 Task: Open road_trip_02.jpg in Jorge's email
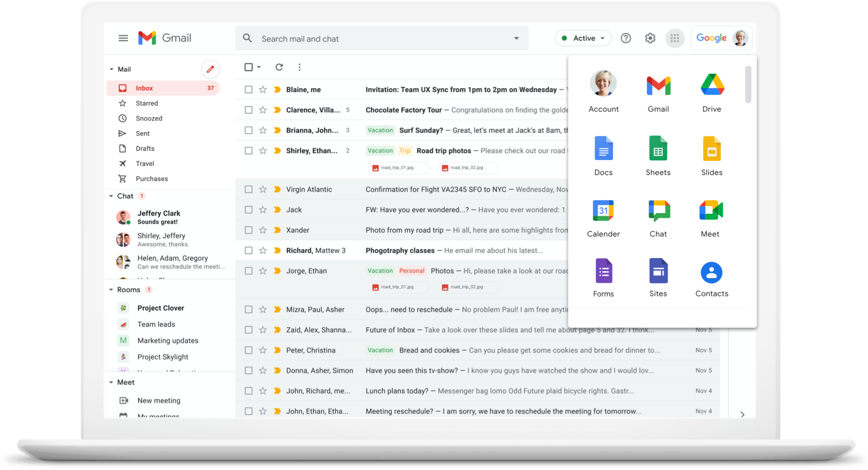pyautogui.click(x=468, y=287)
